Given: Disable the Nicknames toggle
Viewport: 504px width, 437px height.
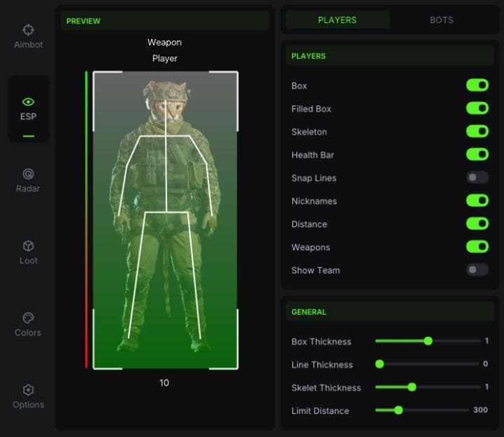Looking at the screenshot, I should point(477,201).
